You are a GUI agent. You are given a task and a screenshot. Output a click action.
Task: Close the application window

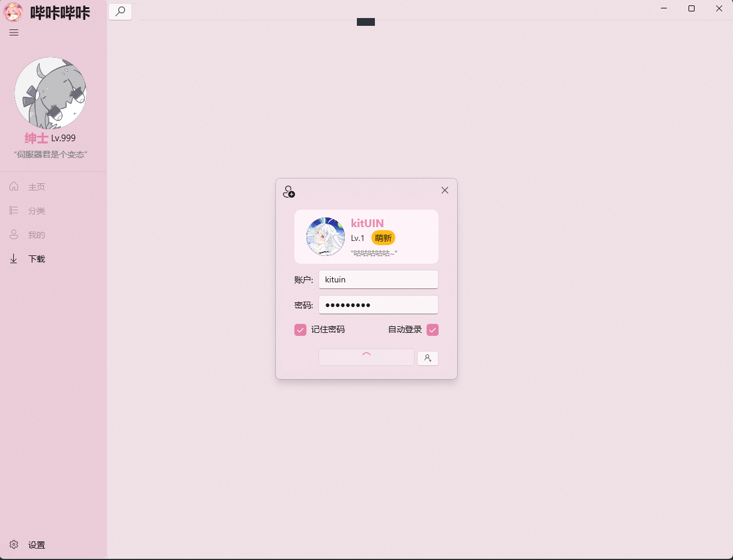pyautogui.click(x=719, y=8)
